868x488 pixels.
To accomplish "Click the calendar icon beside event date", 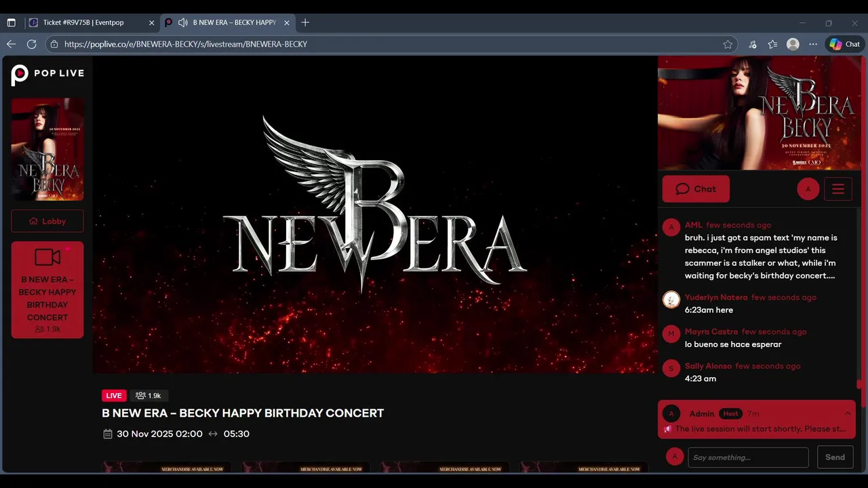I will [x=107, y=434].
